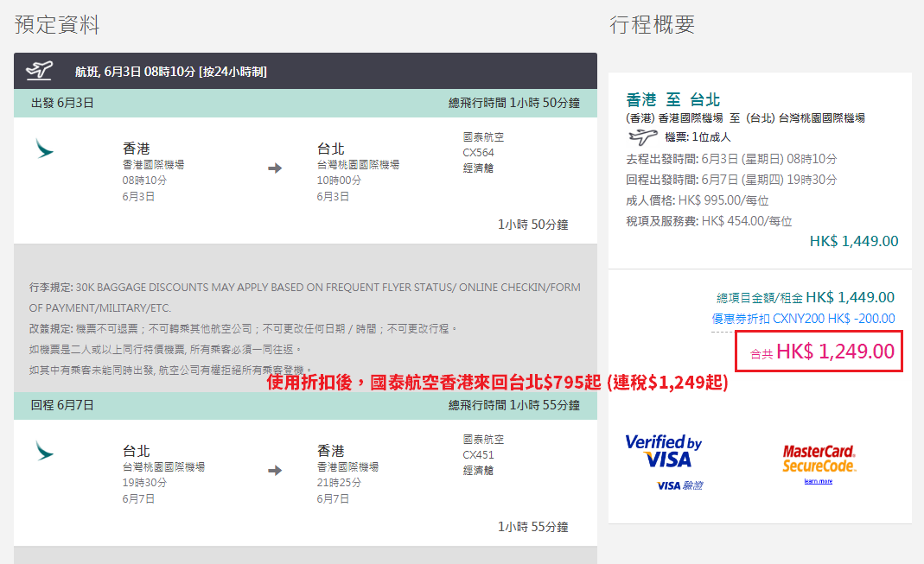Click the 出發 6月3日 section label
Viewport: 924px width, 564px height.
coord(62,103)
